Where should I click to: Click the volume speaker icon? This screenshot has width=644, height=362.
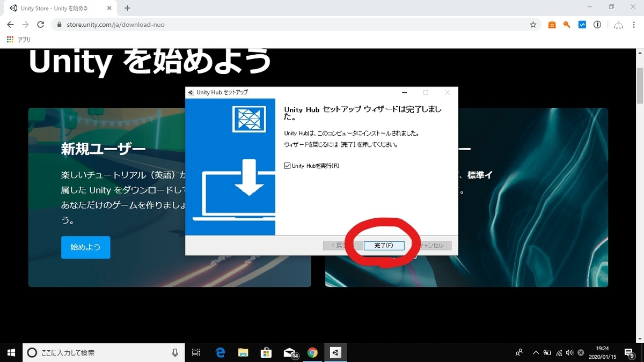tap(569, 352)
